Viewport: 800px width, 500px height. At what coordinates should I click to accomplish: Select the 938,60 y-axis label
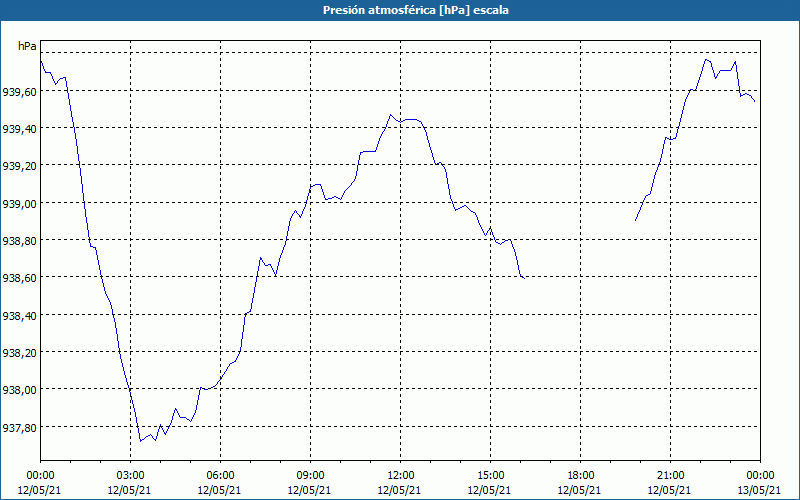point(19,278)
